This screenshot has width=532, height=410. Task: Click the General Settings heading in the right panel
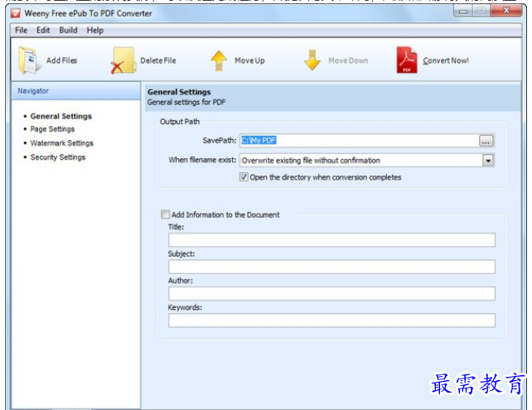click(179, 92)
